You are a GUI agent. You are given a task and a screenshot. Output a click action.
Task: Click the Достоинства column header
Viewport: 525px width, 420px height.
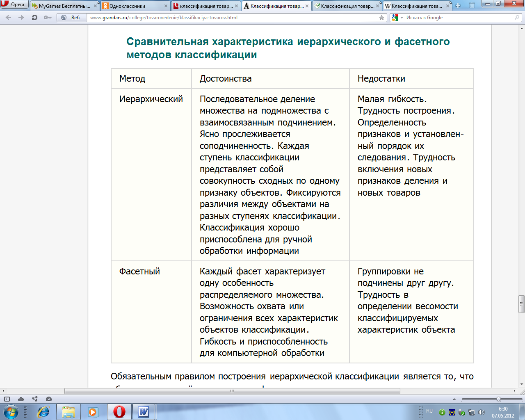[226, 79]
